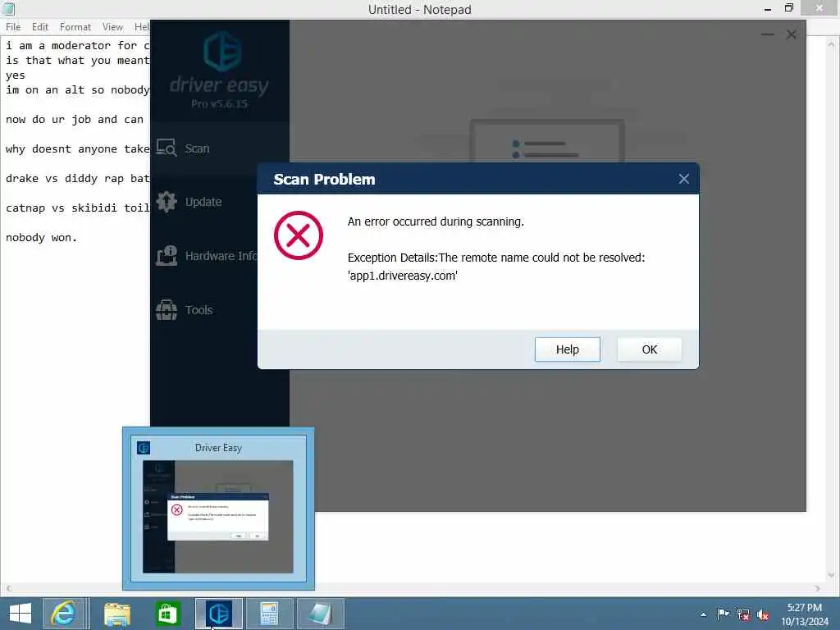Image resolution: width=840 pixels, height=630 pixels.
Task: Minimize the Driver Easy window
Action: 767,34
